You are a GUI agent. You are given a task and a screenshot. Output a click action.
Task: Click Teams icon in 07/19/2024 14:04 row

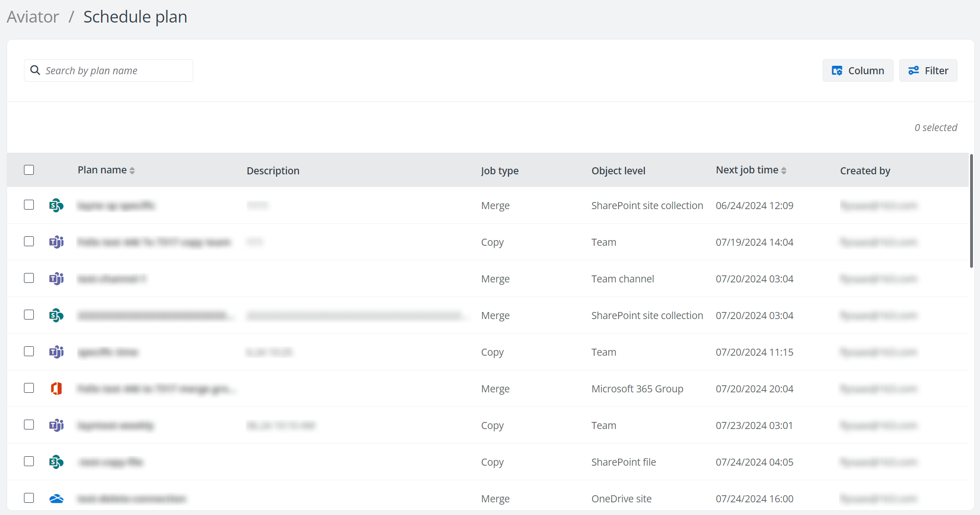pos(56,242)
